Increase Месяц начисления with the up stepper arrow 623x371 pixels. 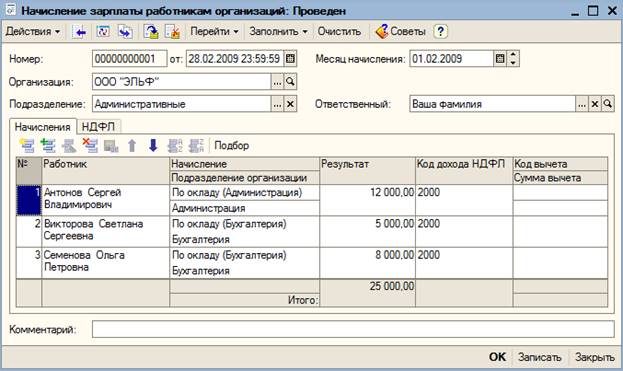click(513, 55)
